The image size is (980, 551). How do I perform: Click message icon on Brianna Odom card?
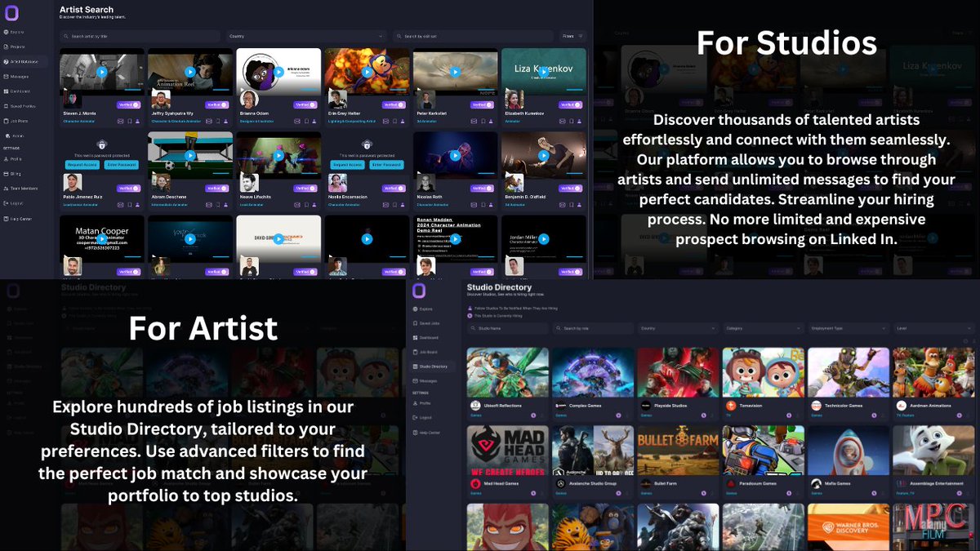click(296, 121)
